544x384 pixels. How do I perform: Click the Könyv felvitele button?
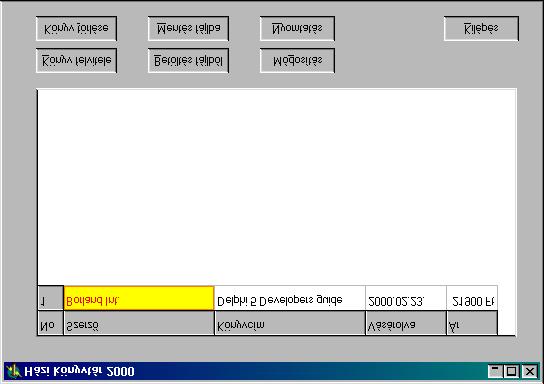click(76, 61)
